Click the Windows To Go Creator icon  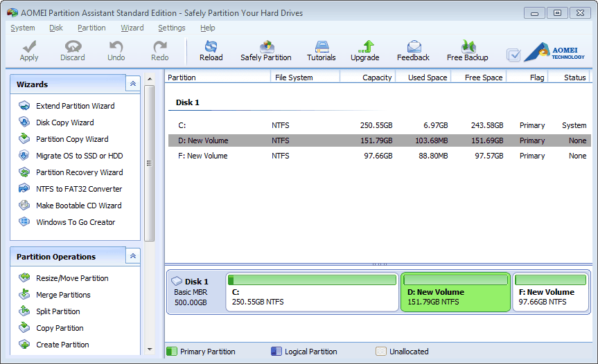(x=24, y=221)
